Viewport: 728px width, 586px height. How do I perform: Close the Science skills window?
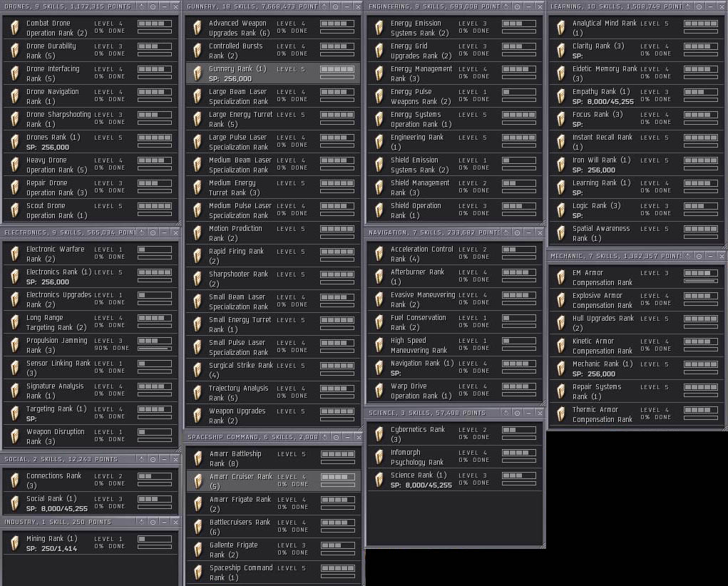click(x=540, y=413)
